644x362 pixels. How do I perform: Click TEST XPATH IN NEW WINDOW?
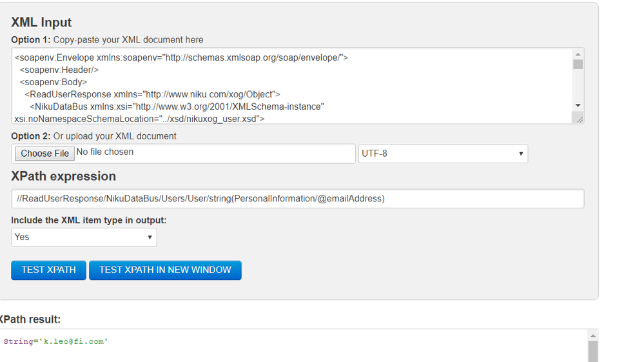(x=165, y=270)
